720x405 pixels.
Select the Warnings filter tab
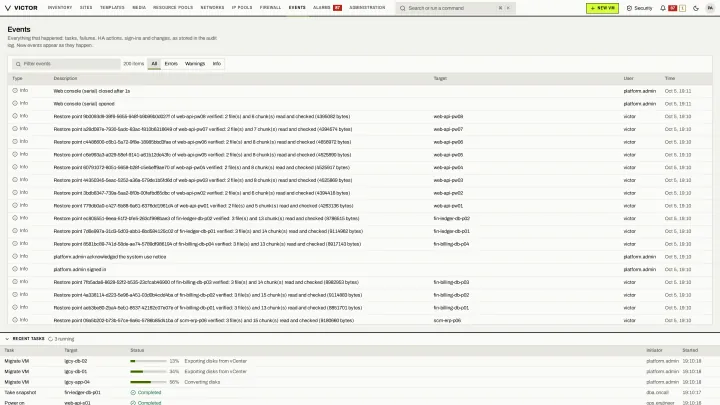point(195,64)
